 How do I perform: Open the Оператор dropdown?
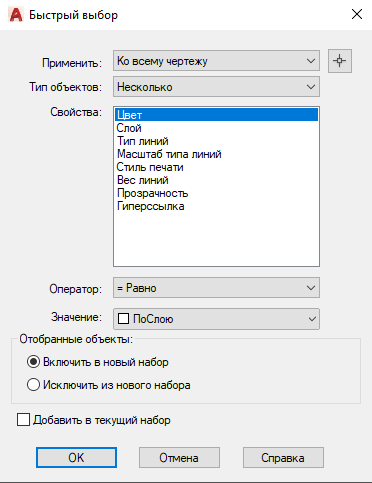tap(216, 288)
